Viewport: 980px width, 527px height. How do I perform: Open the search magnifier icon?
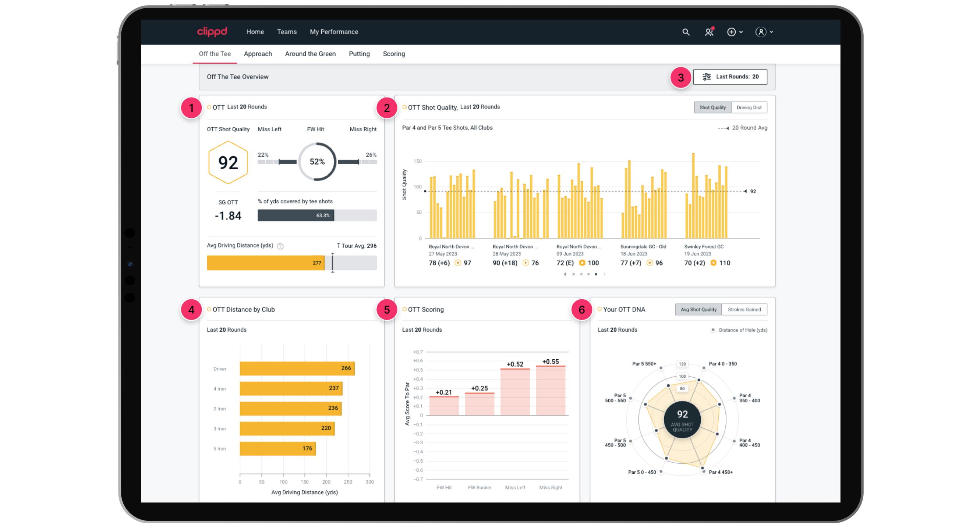coord(686,32)
